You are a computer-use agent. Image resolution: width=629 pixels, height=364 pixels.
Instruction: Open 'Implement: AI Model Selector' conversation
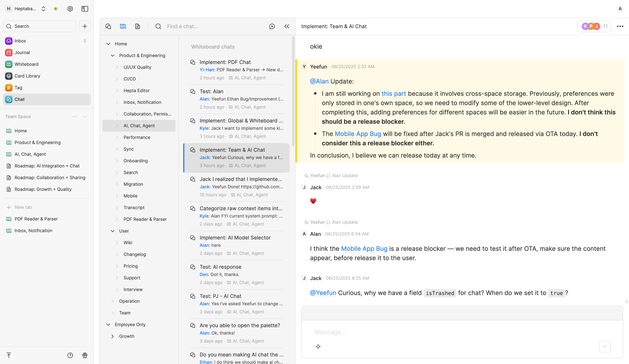(237, 245)
